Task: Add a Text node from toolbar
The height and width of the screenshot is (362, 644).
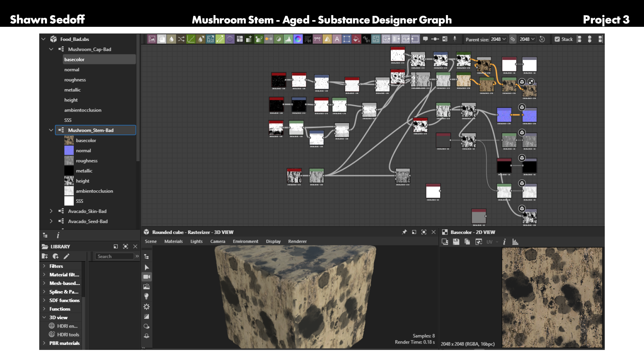Action: coord(337,39)
